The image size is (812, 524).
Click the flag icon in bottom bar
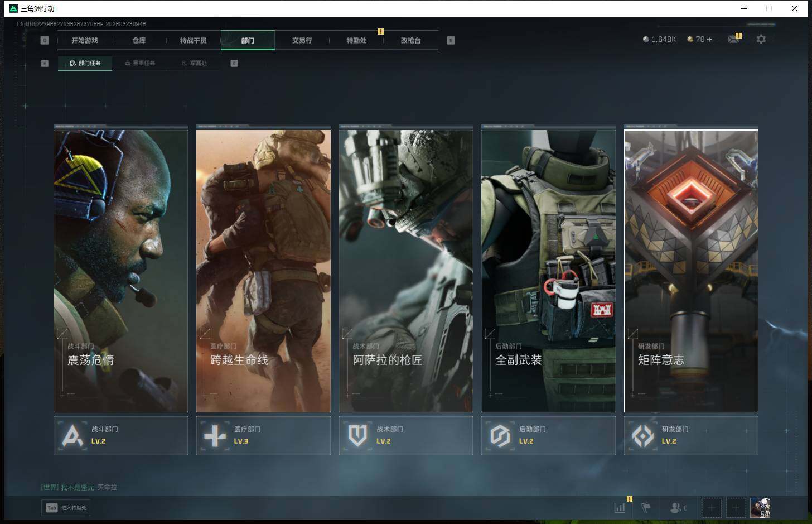click(x=646, y=508)
